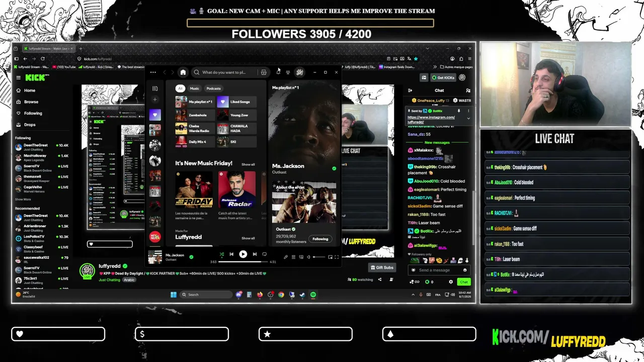Open Spotify queue icon

[293, 257]
